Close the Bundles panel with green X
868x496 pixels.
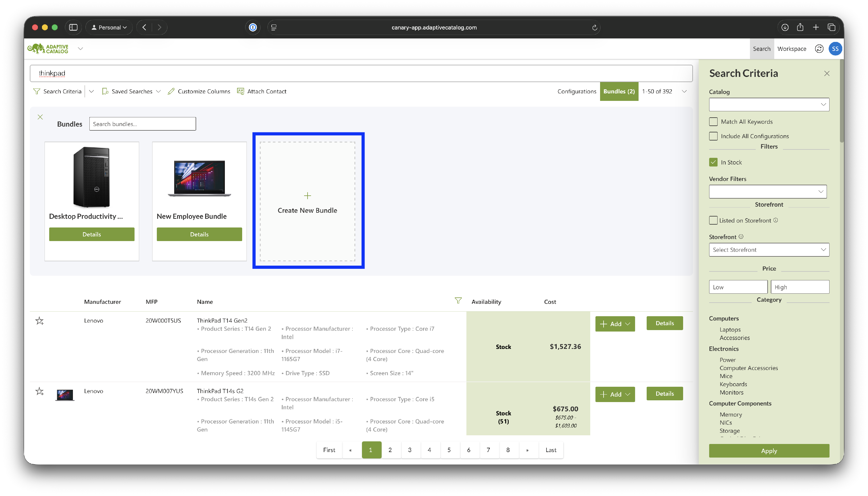click(40, 117)
